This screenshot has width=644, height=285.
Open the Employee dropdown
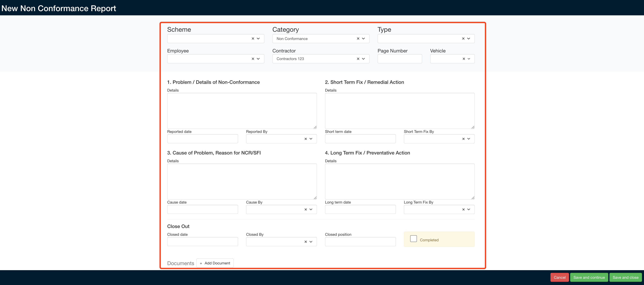[x=258, y=59]
